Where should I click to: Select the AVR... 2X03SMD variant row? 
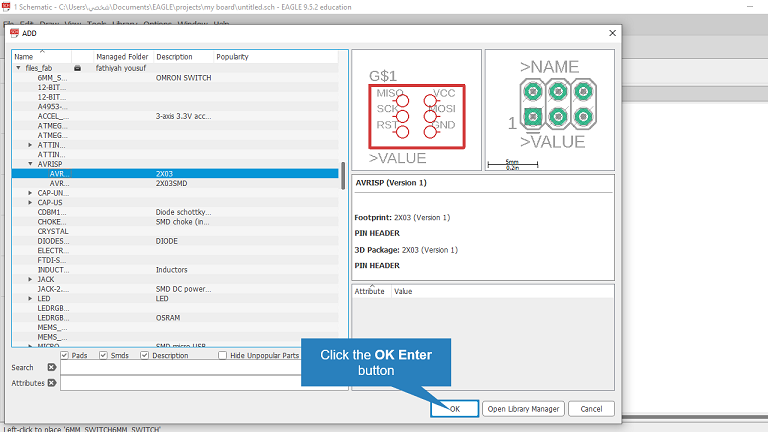coord(175,183)
